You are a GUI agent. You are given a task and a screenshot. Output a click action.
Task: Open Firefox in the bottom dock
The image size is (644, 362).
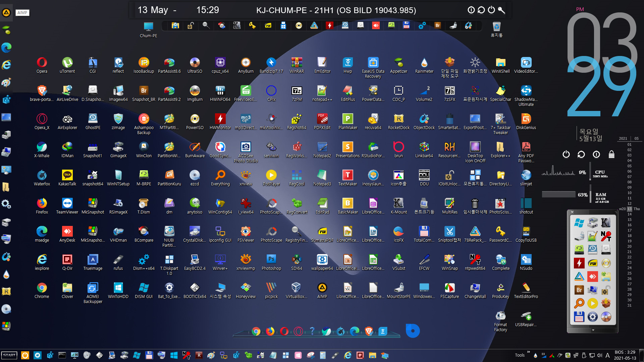[x=270, y=331]
